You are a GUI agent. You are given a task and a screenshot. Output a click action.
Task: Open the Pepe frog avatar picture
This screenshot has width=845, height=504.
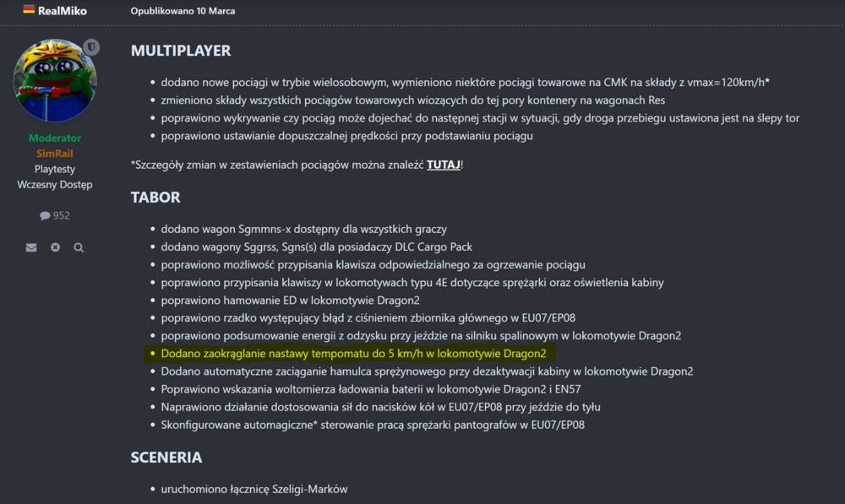point(54,81)
